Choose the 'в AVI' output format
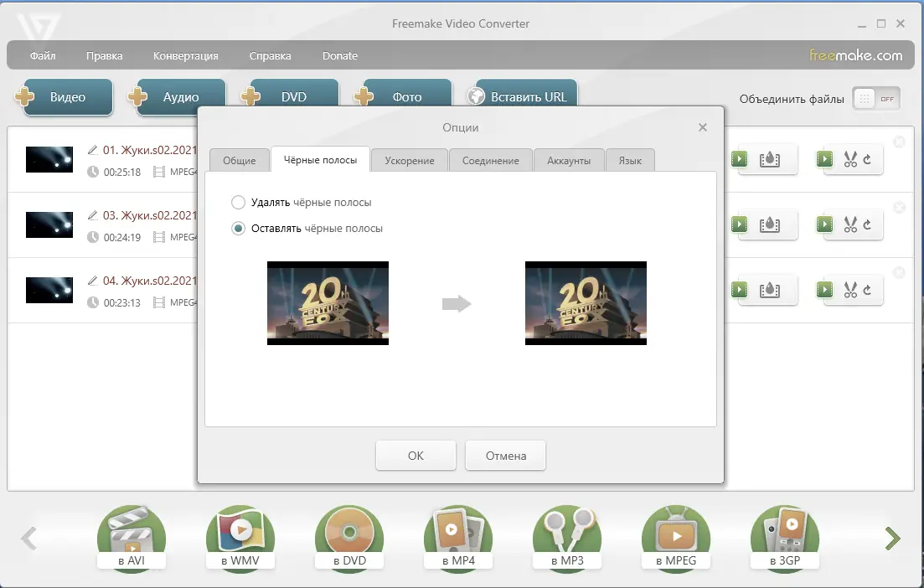This screenshot has height=588, width=924. pos(132,538)
